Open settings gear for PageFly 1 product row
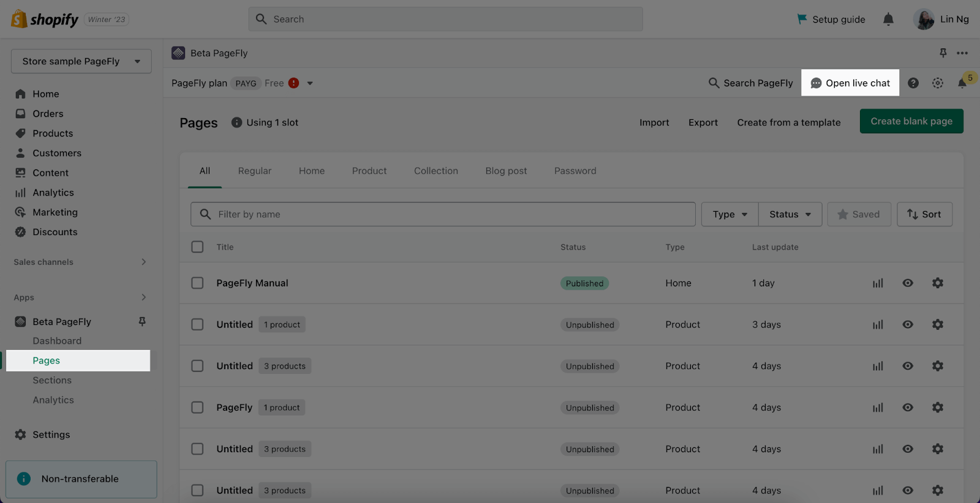The width and height of the screenshot is (980, 503). [x=938, y=408]
